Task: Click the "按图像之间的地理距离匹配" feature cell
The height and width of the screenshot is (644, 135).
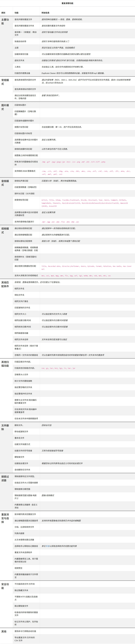Action: click(26, 155)
